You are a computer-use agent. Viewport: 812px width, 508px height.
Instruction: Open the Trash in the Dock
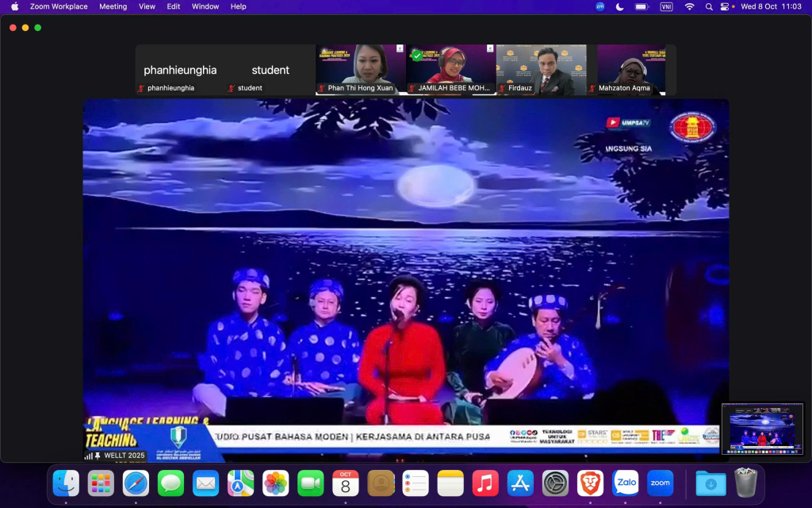tap(745, 482)
